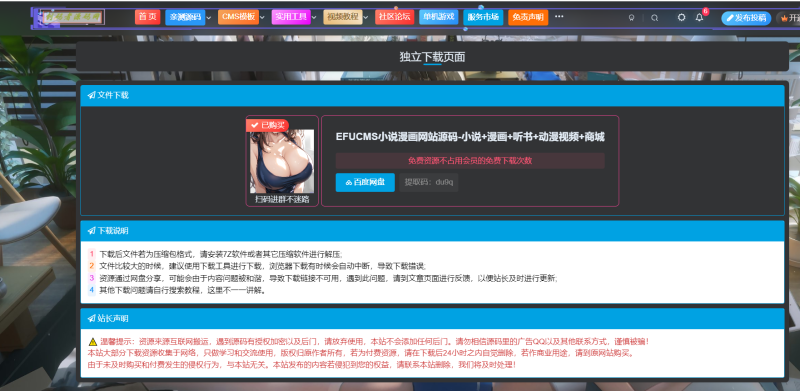
Task: Open the 视频教程 menu item
Action: tap(343, 17)
